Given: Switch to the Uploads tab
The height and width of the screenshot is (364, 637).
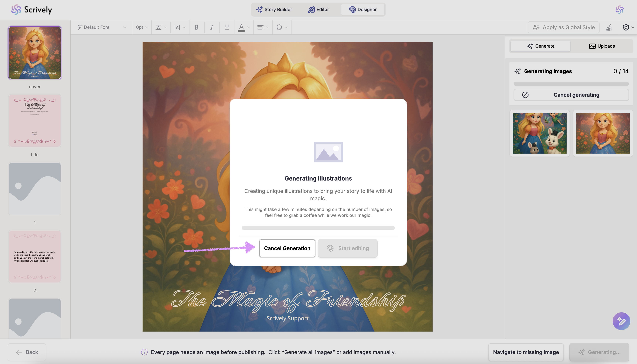Looking at the screenshot, I should (602, 46).
